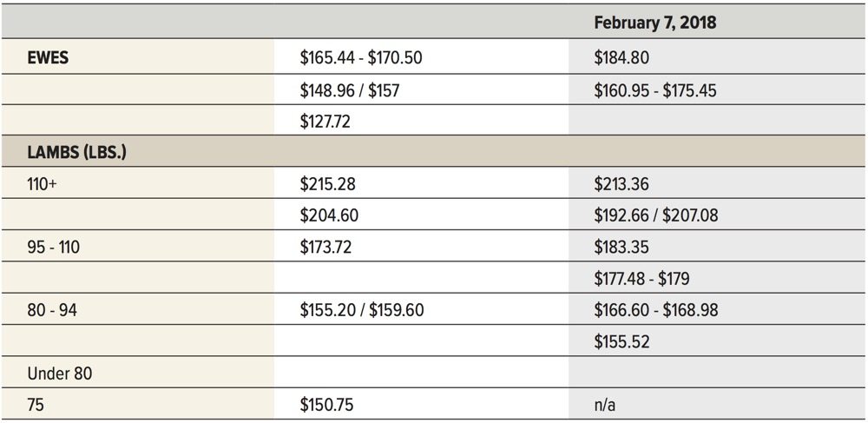Screen dimensions: 868x423
Task: Click the $215.28 lamb price cell
Action: click(x=328, y=184)
